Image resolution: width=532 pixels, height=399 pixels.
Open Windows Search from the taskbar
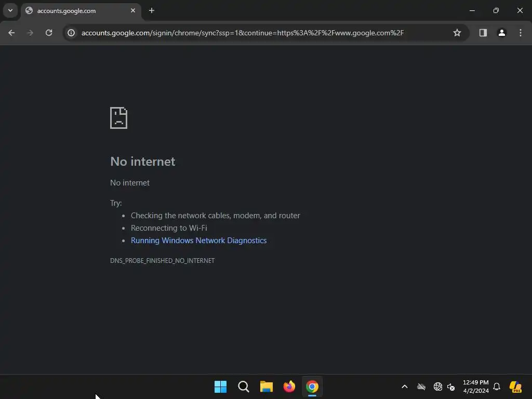[244, 387]
